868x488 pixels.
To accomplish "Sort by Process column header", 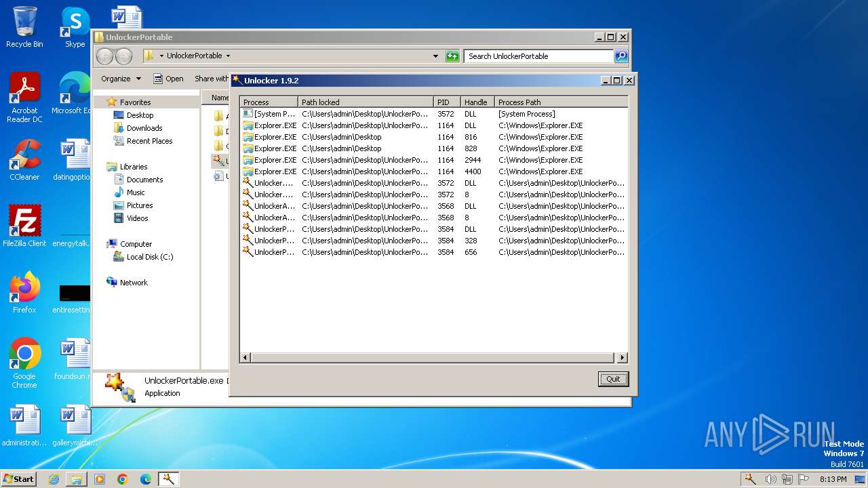I will [269, 102].
